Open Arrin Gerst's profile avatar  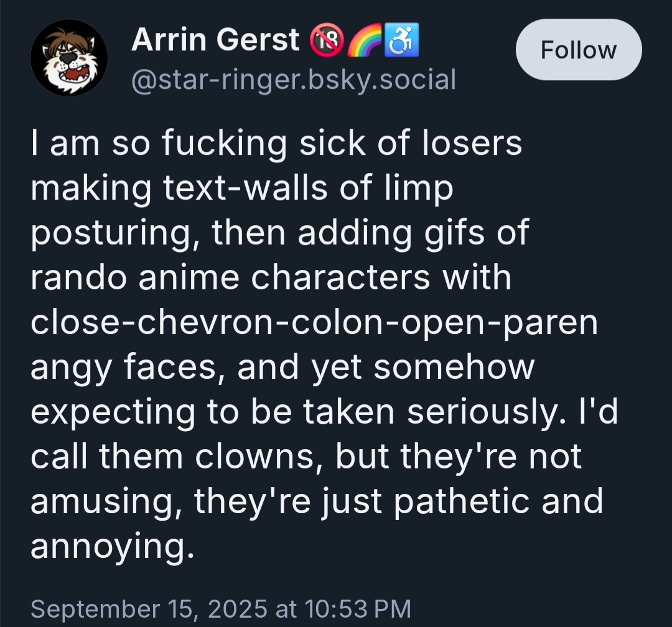coord(69,58)
